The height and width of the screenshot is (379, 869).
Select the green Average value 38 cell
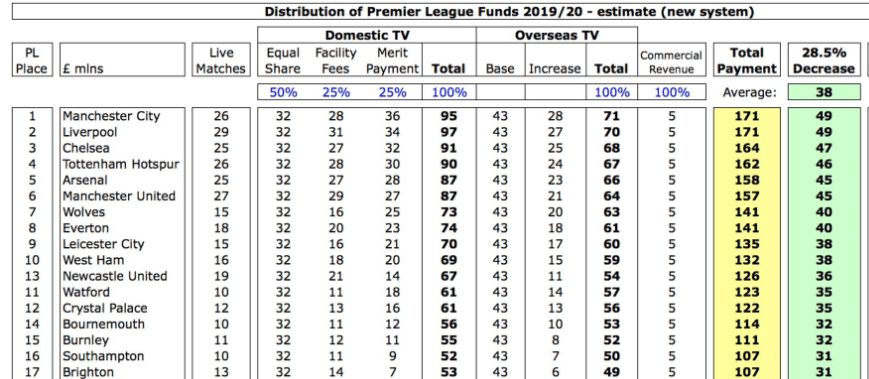[x=824, y=92]
